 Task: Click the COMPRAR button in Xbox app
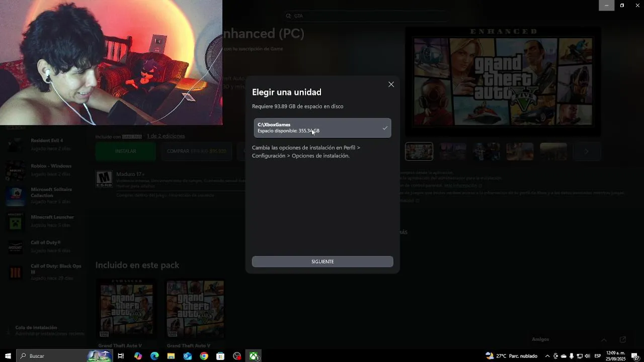pyautogui.click(x=196, y=151)
